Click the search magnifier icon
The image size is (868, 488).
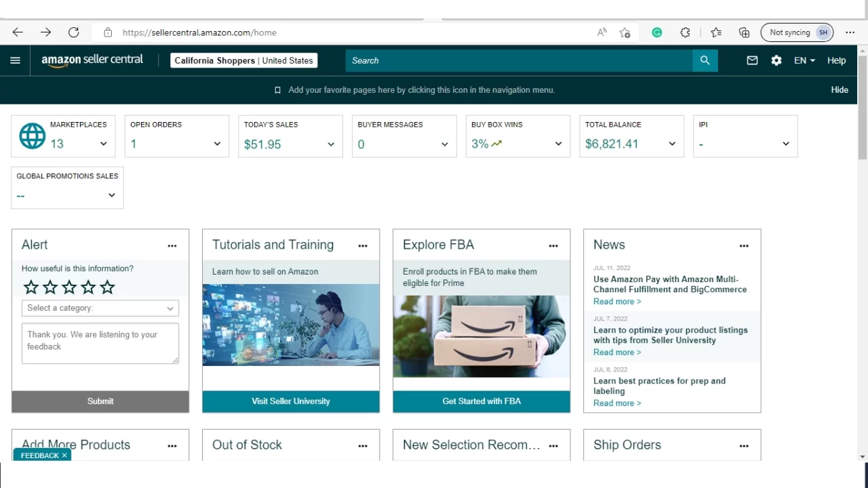pos(705,60)
